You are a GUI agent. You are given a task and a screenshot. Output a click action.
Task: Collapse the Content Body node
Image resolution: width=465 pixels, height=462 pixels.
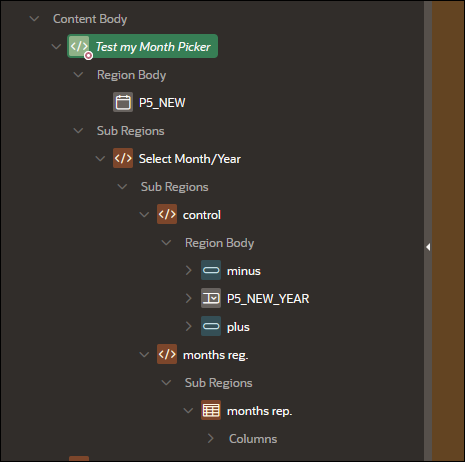34,19
